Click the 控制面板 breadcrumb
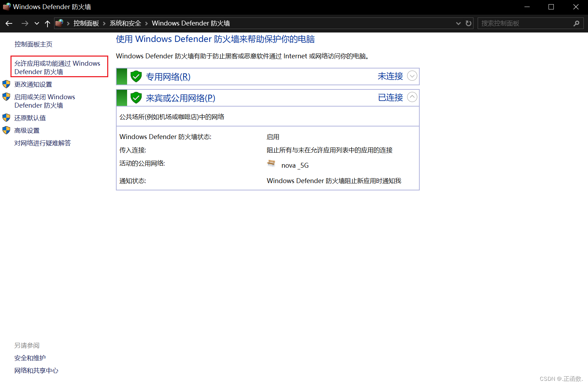588x385 pixels. click(86, 23)
